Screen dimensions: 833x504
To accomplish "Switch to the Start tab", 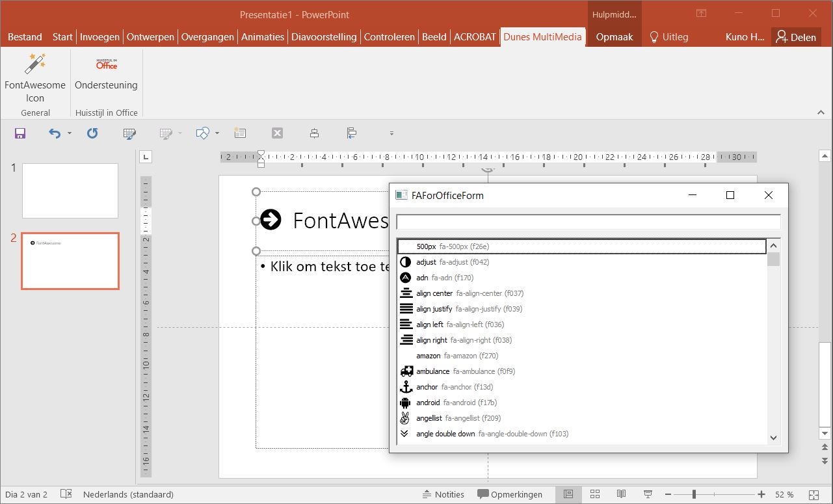I will pyautogui.click(x=62, y=37).
